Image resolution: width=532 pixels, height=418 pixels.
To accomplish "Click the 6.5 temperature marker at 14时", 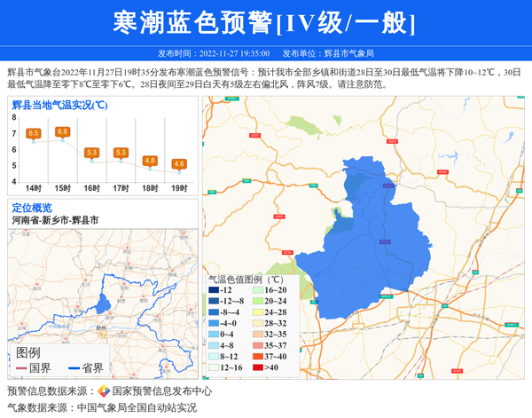I will pyautogui.click(x=34, y=133).
